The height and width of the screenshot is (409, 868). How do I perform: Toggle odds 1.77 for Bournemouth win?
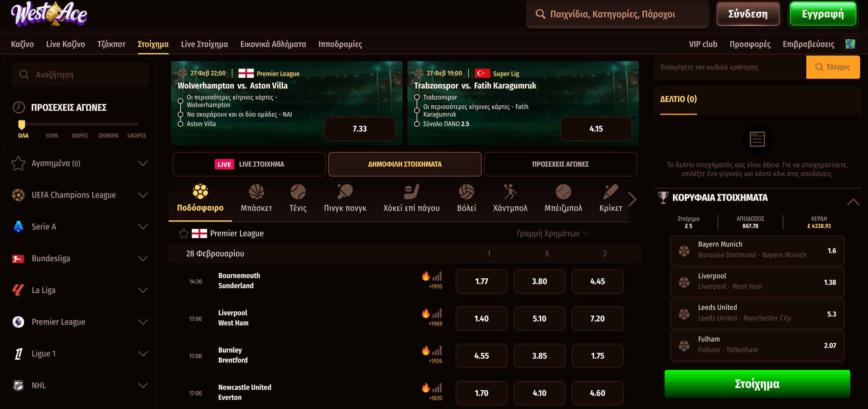[x=481, y=281]
